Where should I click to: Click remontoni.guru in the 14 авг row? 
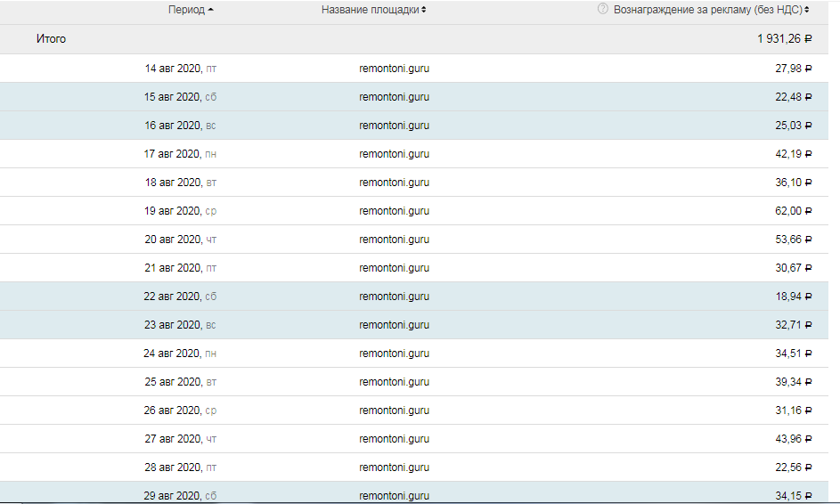tap(395, 68)
